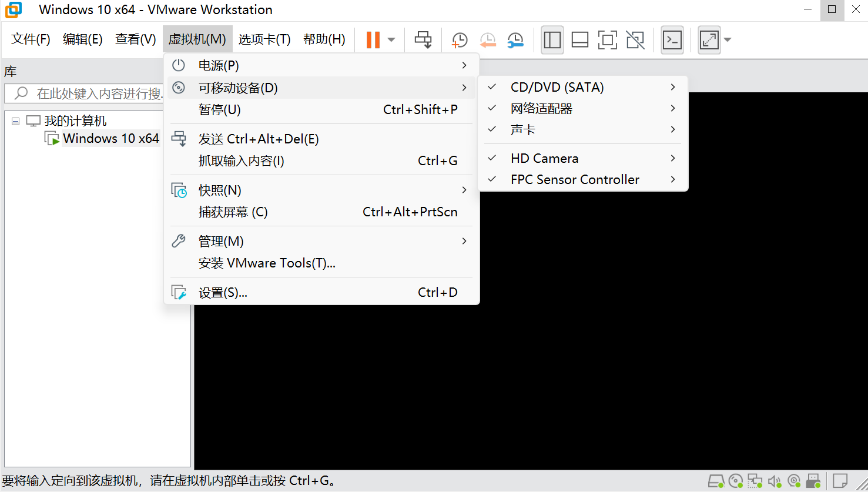This screenshot has height=492, width=868.
Task: Click the orange pause VM button
Action: coord(373,39)
